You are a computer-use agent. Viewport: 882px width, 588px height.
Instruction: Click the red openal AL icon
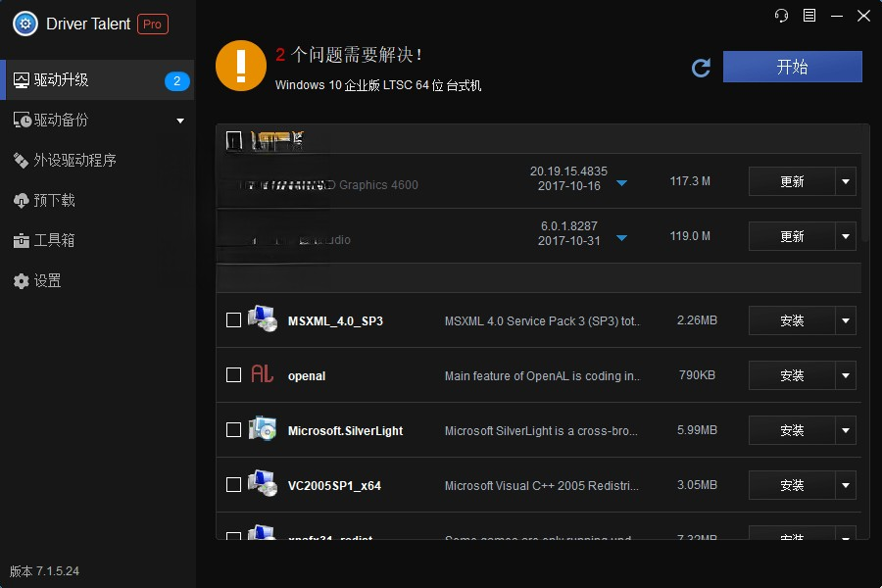point(262,373)
